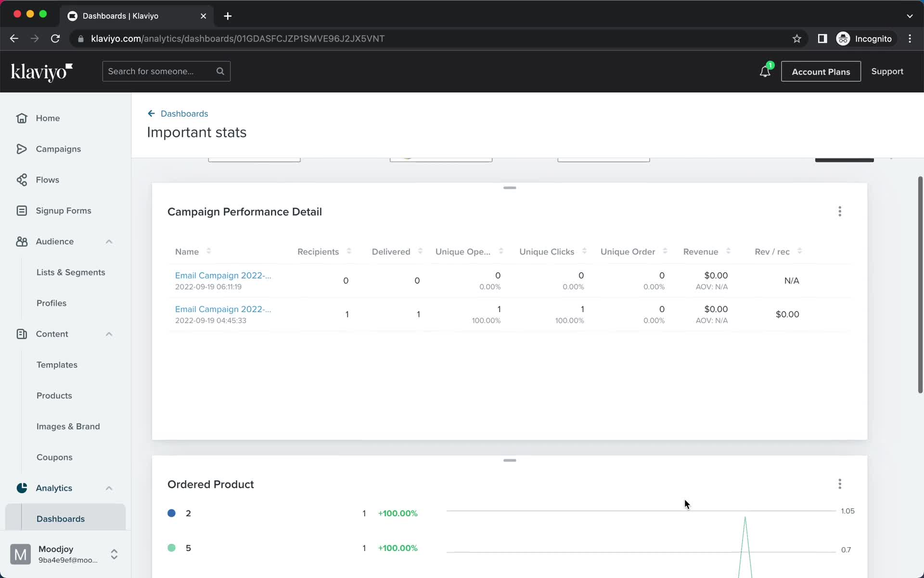This screenshot has width=924, height=578.
Task: Open the notifications bell
Action: click(765, 72)
